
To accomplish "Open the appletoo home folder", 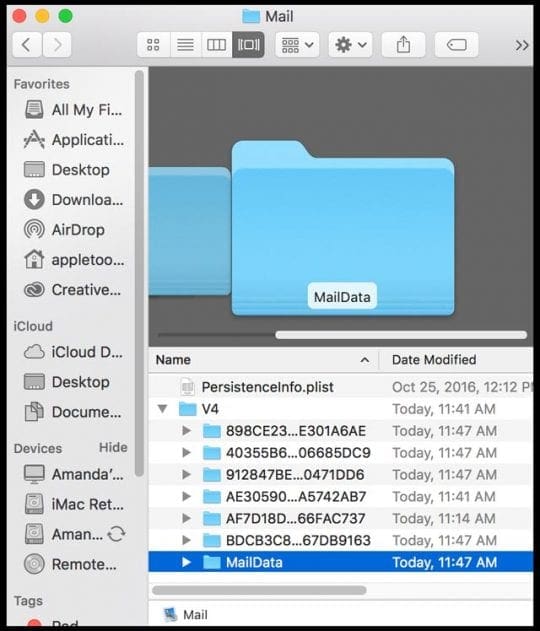I will pos(74,260).
